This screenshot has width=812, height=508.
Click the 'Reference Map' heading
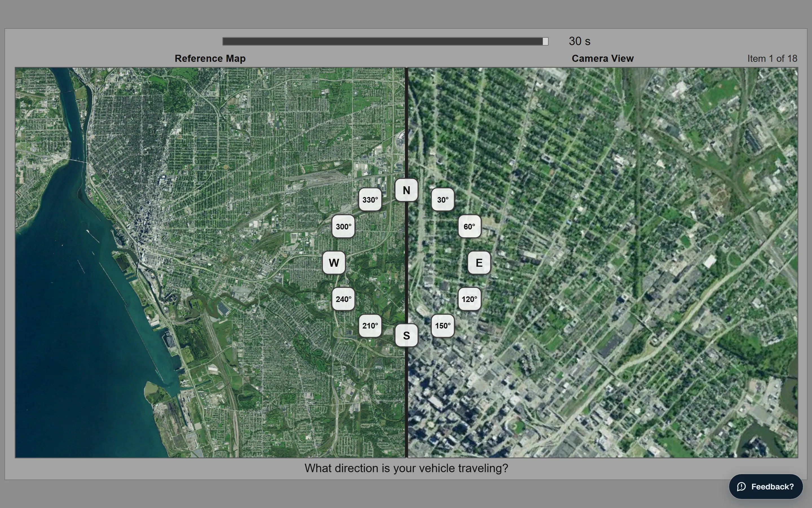[210, 58]
